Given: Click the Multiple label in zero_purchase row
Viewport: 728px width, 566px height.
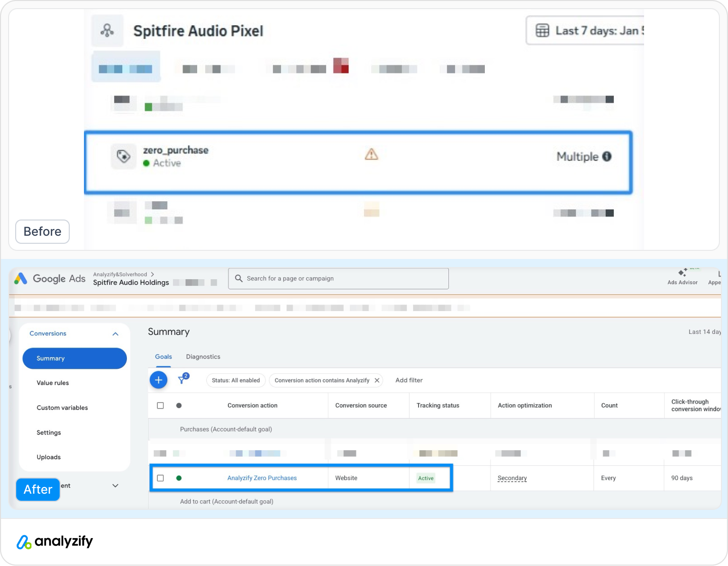Looking at the screenshot, I should pos(577,157).
